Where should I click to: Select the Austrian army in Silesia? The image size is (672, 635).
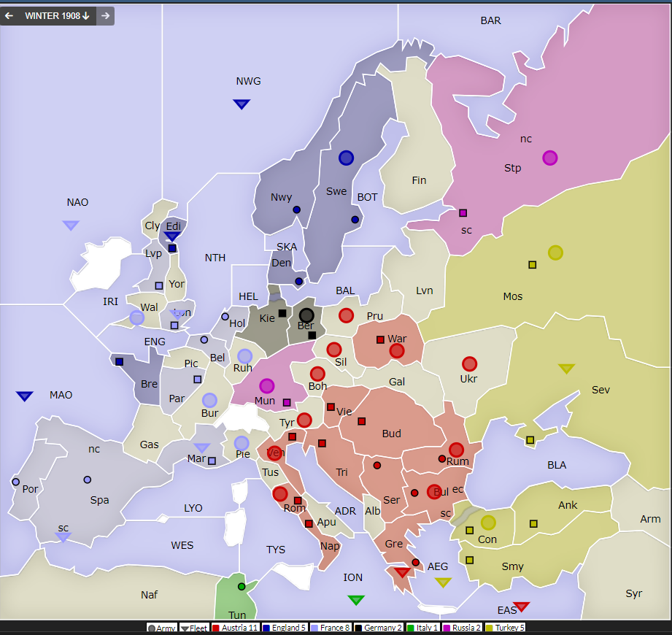334,350
